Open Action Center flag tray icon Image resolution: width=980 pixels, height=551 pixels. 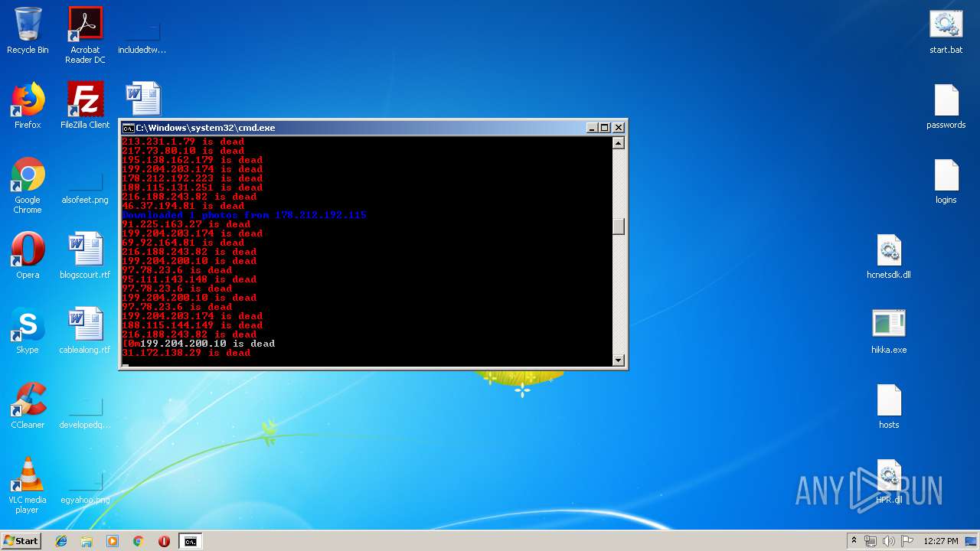click(x=907, y=541)
